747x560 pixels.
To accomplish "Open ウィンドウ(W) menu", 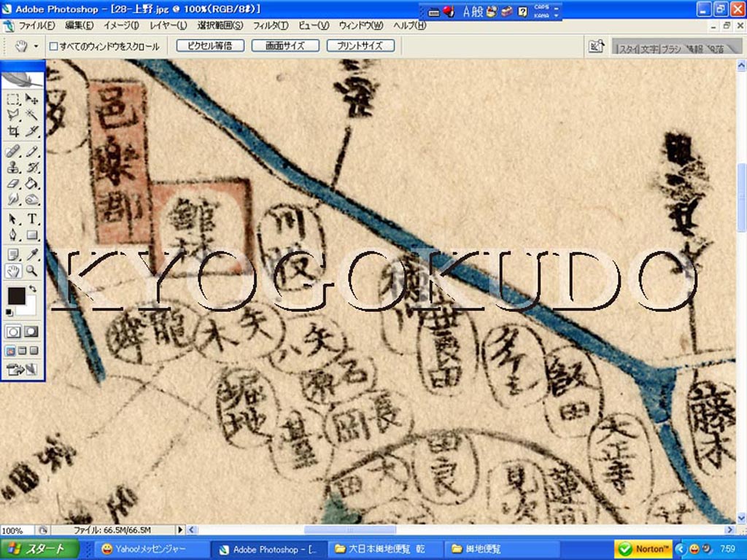I will pos(361,26).
